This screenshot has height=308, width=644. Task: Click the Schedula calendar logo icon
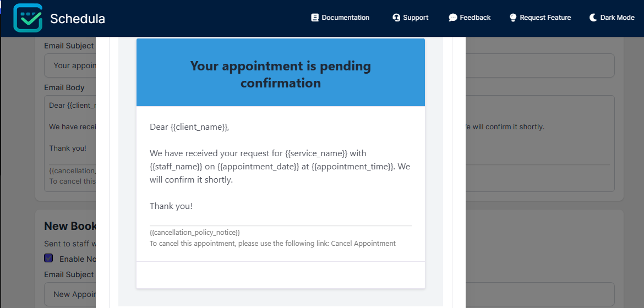pyautogui.click(x=28, y=18)
